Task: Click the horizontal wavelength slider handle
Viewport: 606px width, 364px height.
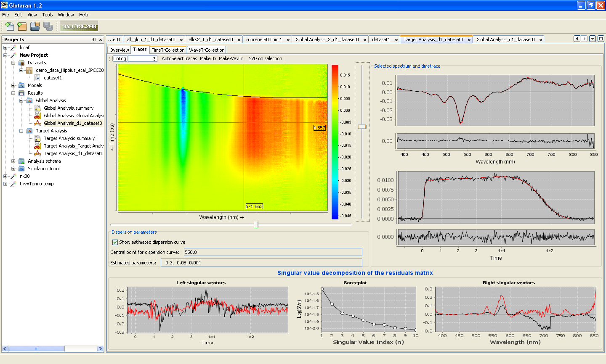Action: 256,225
